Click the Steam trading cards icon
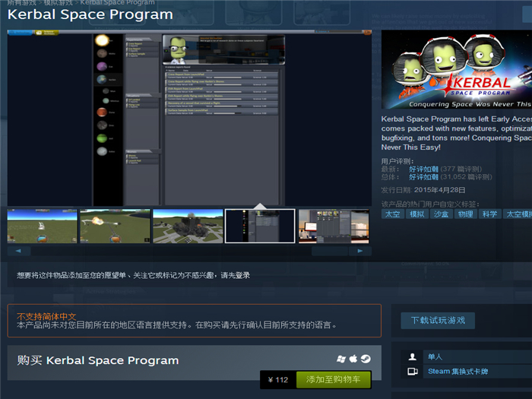This screenshot has width=532, height=399. coord(413,372)
